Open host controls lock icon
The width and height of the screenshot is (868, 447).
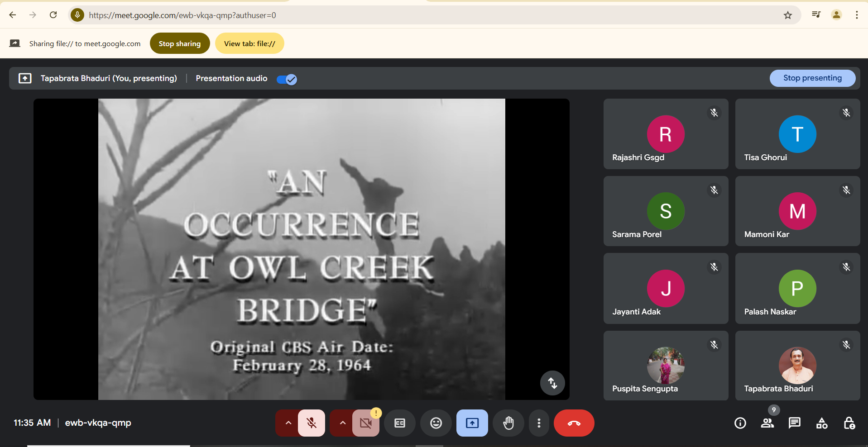(x=849, y=423)
